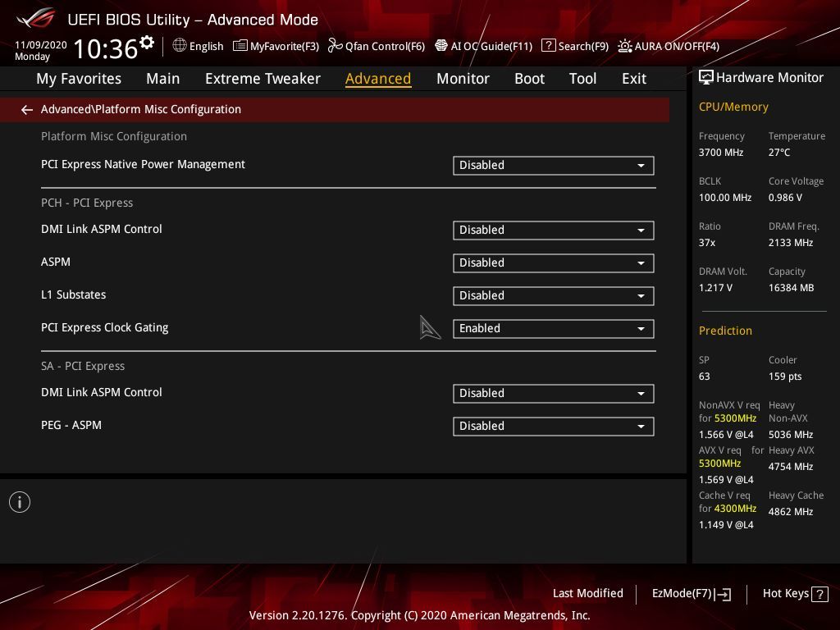Open AI OC Guide(F11)
The image size is (840, 630).
(484, 46)
